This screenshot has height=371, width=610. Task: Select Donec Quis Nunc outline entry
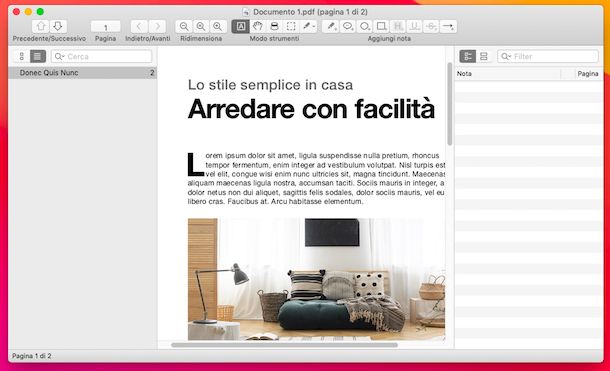pos(82,73)
